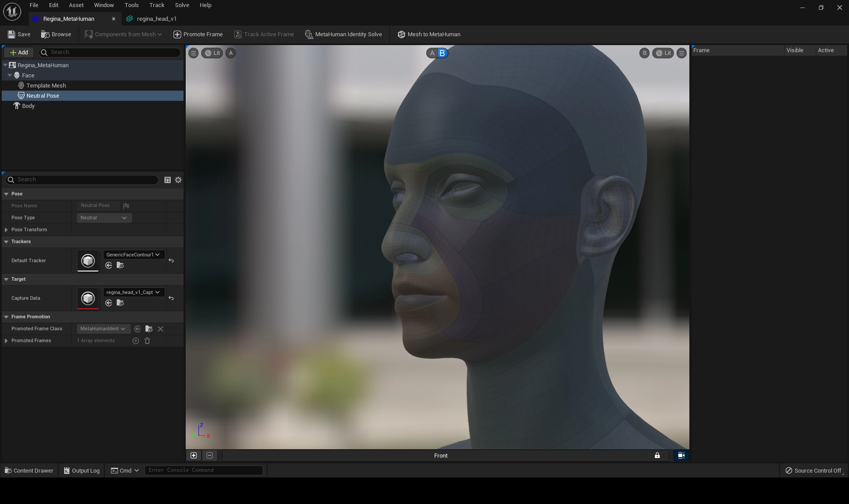Browse to Capture Data asset in Content Browser

120,303
